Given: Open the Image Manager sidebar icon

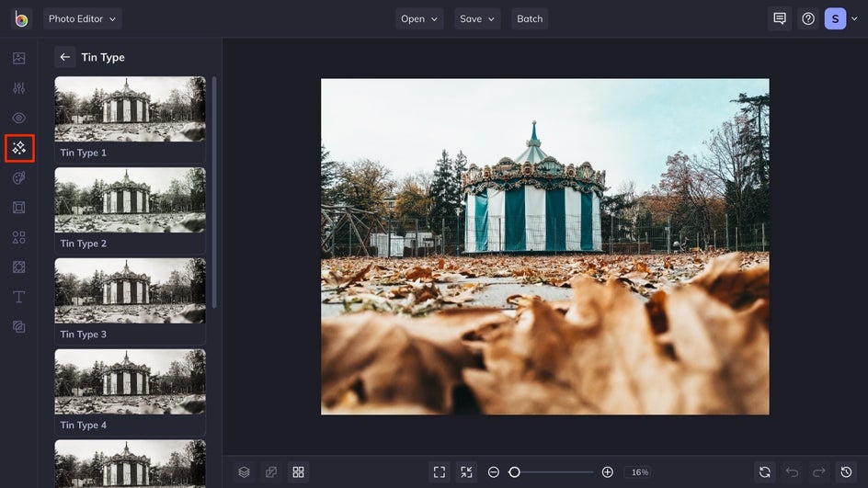Looking at the screenshot, I should click(19, 58).
